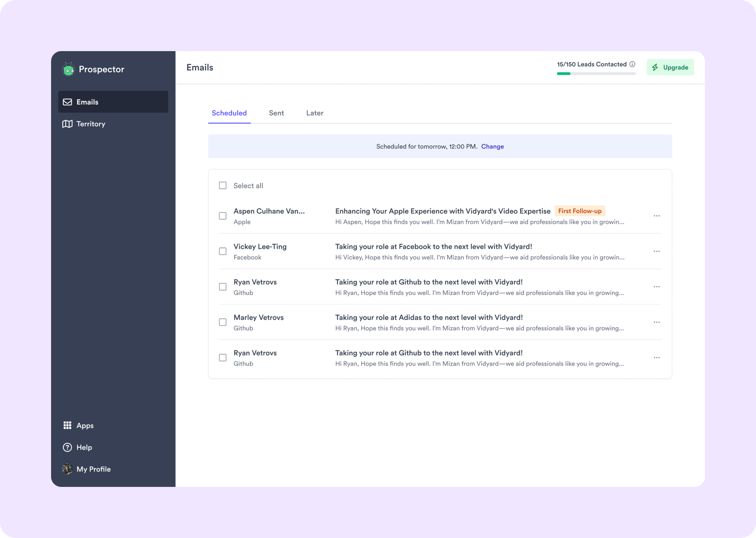Click the Apps grid icon

(x=67, y=425)
